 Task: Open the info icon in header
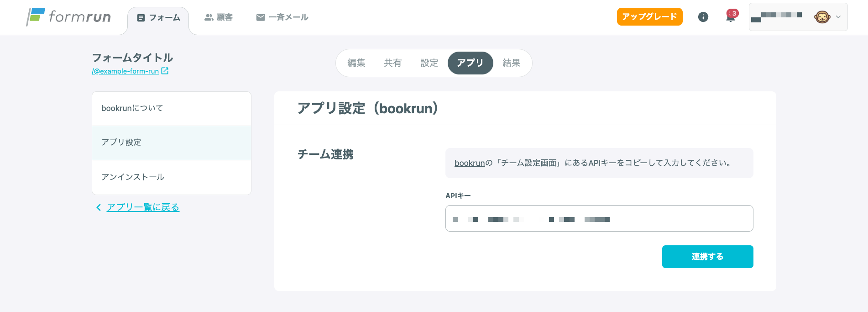(x=703, y=17)
